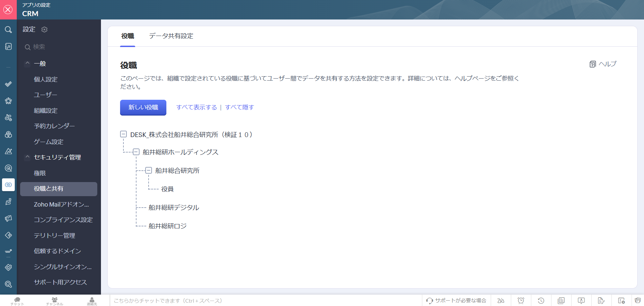
Task: Click the すべて表示する link
Action: (197, 107)
